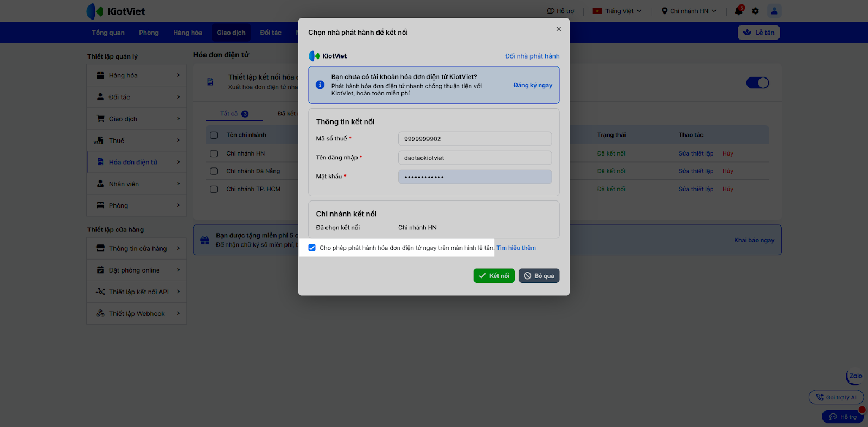Click the Thông tin cửa hàng store icon

(x=100, y=248)
